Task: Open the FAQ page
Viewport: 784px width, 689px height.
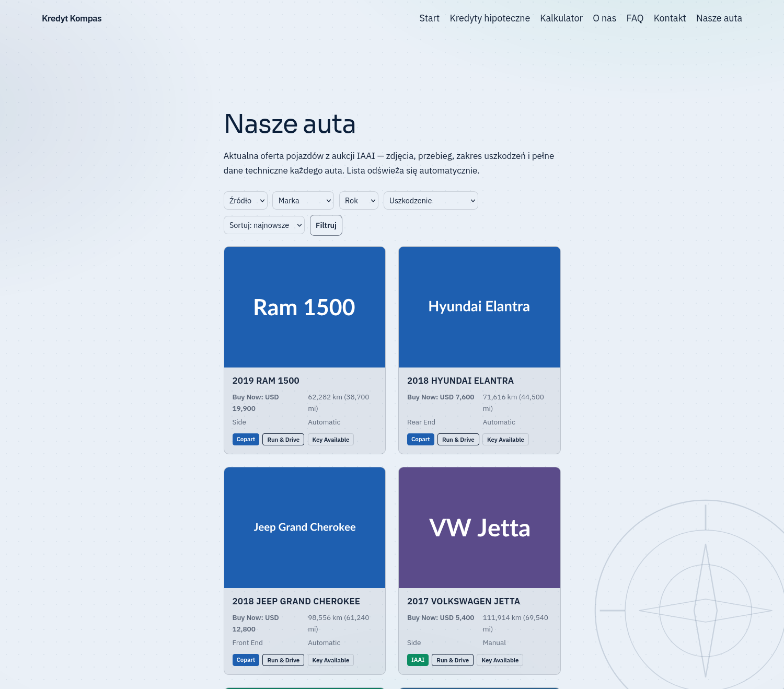Action: [x=635, y=18]
